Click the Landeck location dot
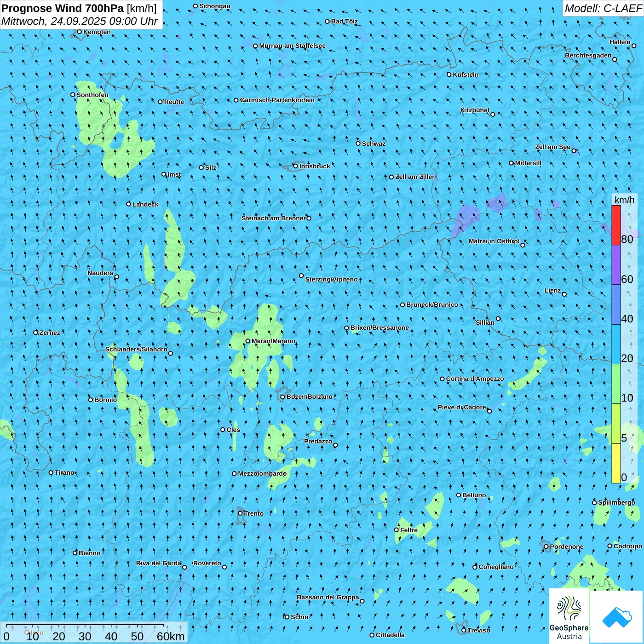The width and height of the screenshot is (644, 644). pos(129,204)
